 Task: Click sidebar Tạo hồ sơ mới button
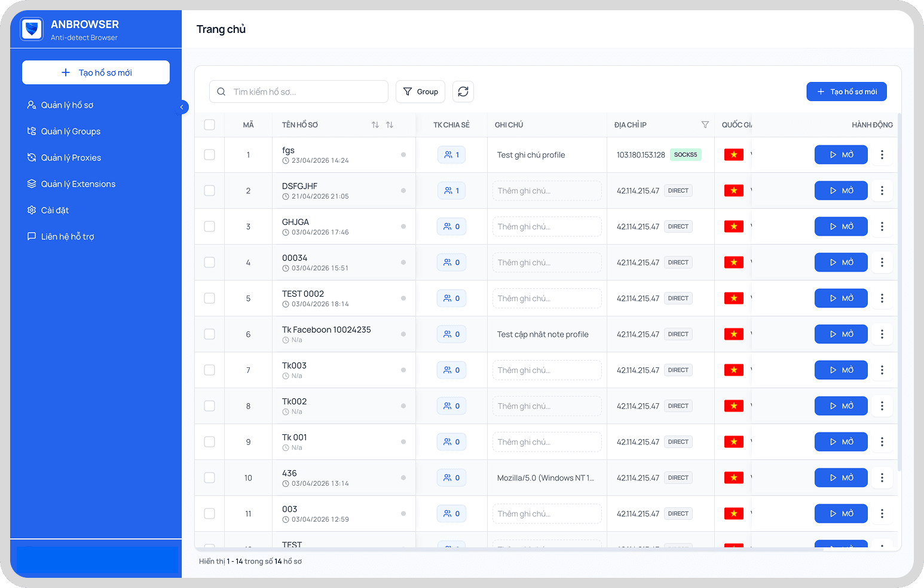[96, 72]
